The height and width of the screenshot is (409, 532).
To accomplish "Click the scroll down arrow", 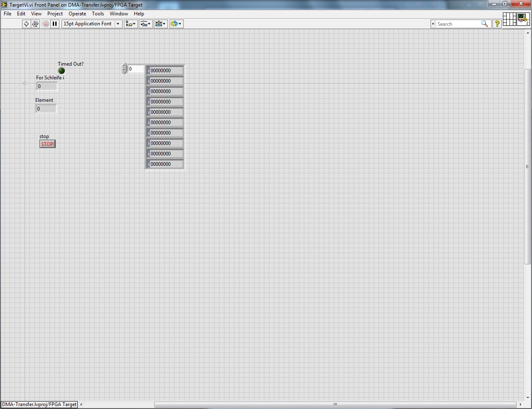I will tap(527, 397).
